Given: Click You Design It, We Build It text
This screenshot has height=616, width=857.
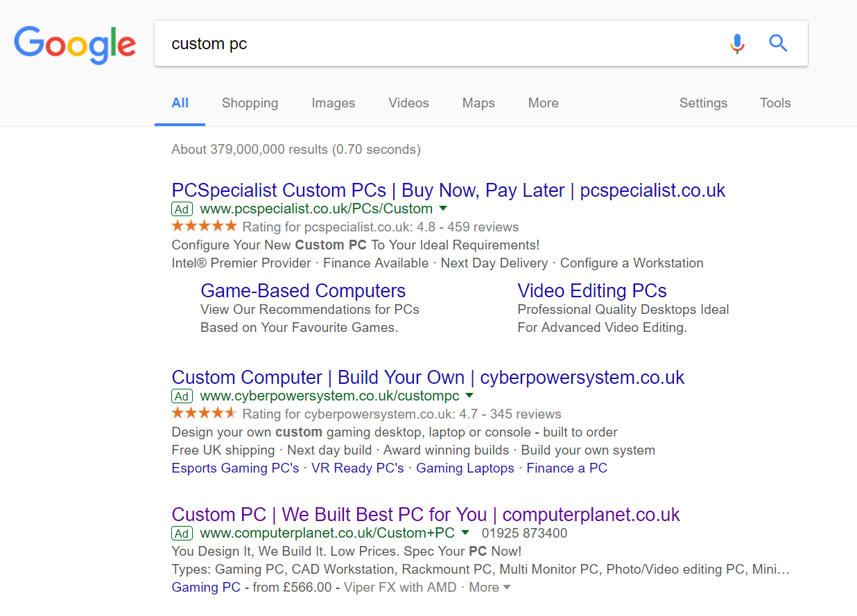Looking at the screenshot, I should click(x=347, y=551).
